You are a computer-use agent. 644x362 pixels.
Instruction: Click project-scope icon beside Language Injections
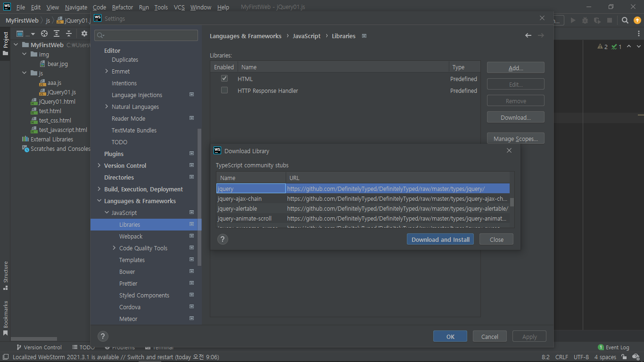pyautogui.click(x=191, y=95)
